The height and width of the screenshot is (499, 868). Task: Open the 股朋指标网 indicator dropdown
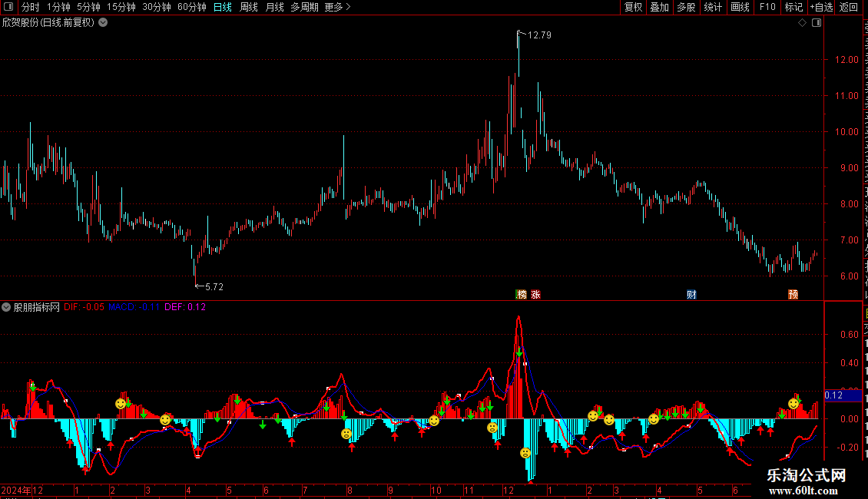(x=6, y=307)
